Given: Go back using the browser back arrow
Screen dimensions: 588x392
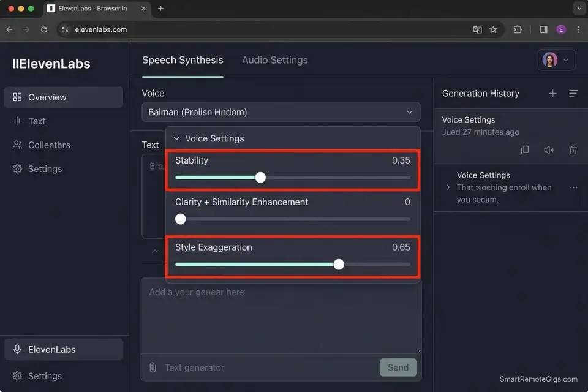Looking at the screenshot, I should click(9, 29).
